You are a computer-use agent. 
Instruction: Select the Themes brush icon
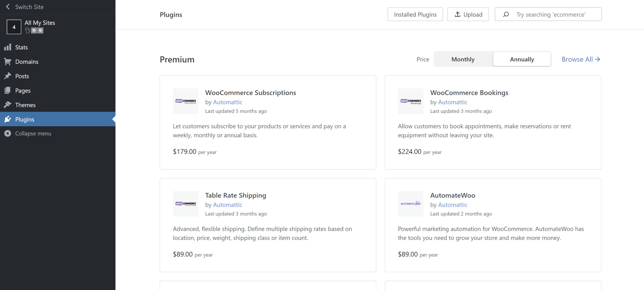8,105
